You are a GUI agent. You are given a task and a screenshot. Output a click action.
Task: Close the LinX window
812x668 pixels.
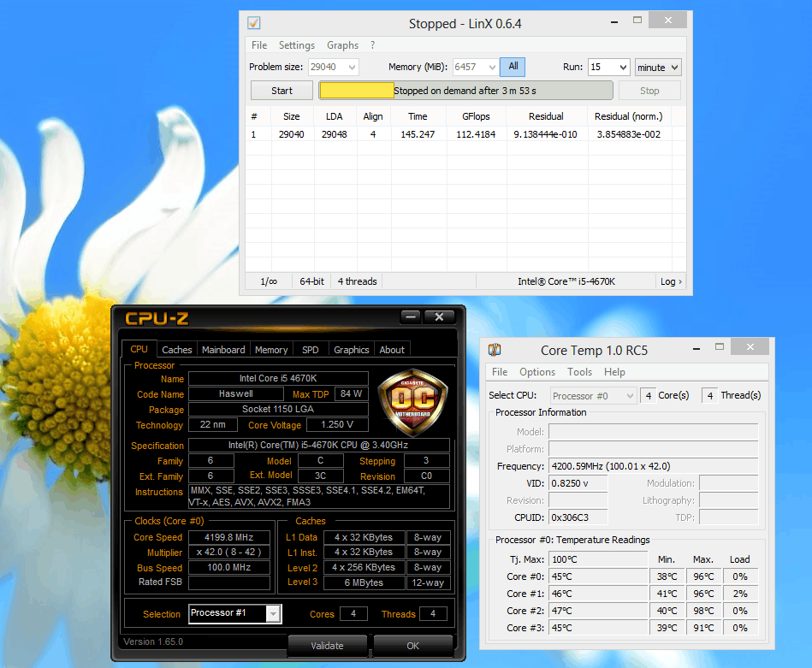pos(668,21)
